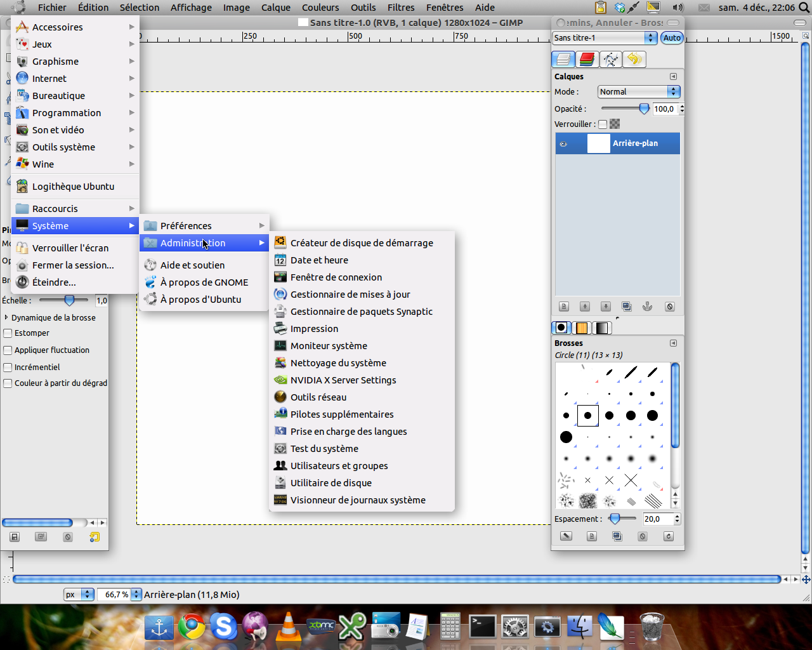Toggle visibility of the Arrière-plan layer
812x650 pixels.
[562, 143]
